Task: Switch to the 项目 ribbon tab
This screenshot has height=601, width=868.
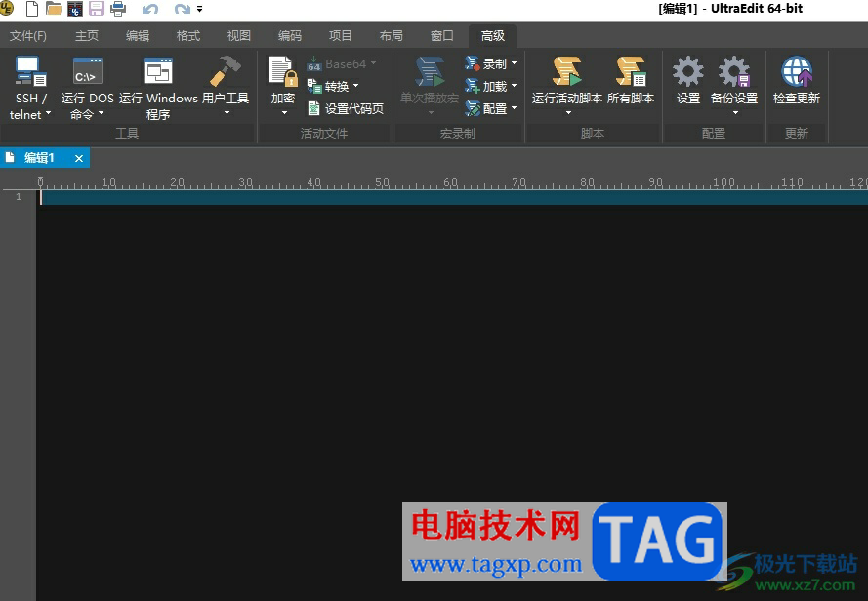Action: coord(341,36)
